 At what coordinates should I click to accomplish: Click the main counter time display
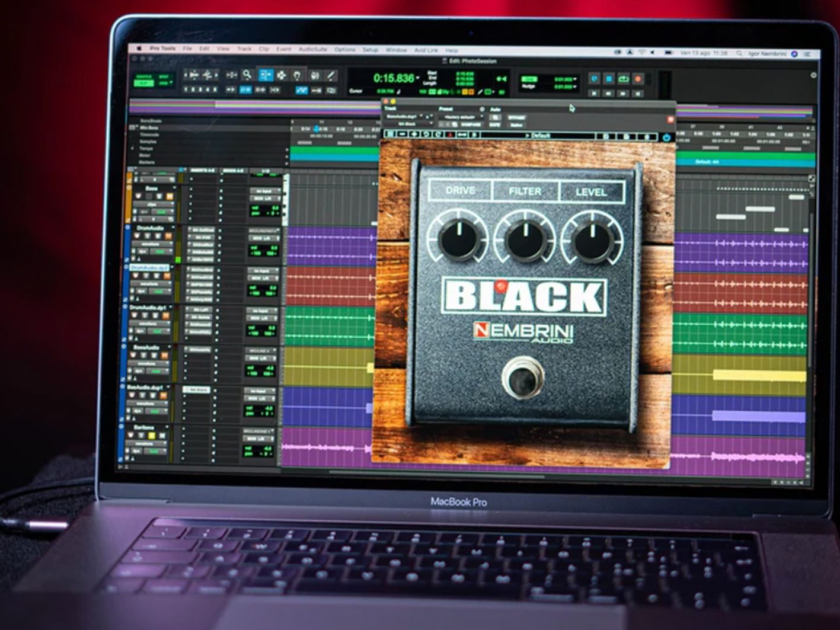[x=394, y=78]
